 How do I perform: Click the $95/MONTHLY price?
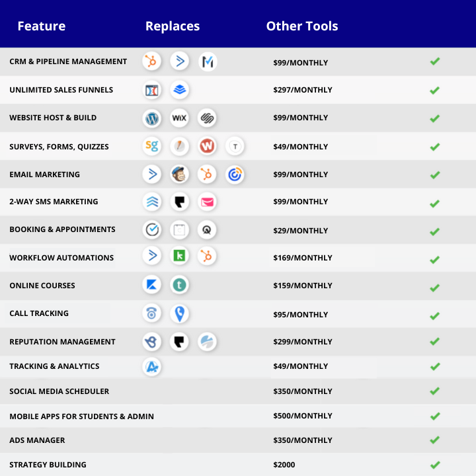click(301, 315)
